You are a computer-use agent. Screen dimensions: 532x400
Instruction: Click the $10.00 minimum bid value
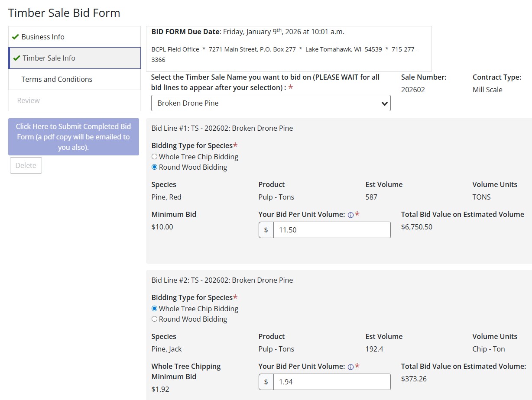click(162, 227)
